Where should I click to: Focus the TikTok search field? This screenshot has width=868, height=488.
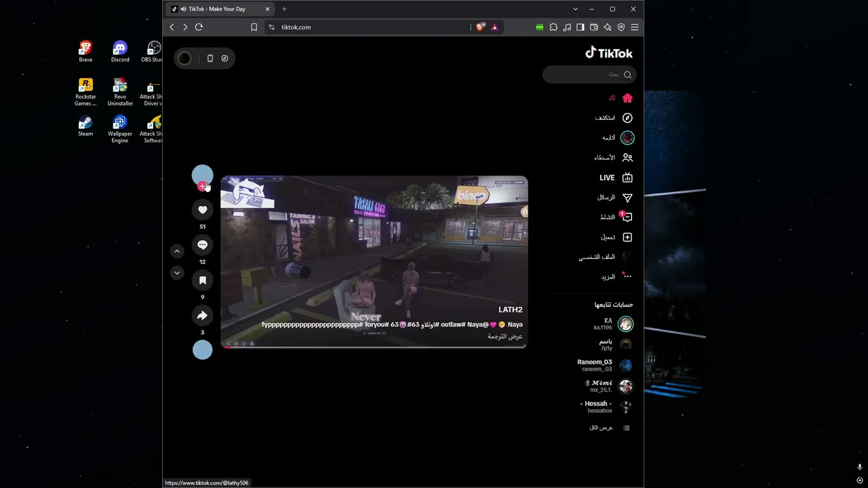click(x=589, y=75)
